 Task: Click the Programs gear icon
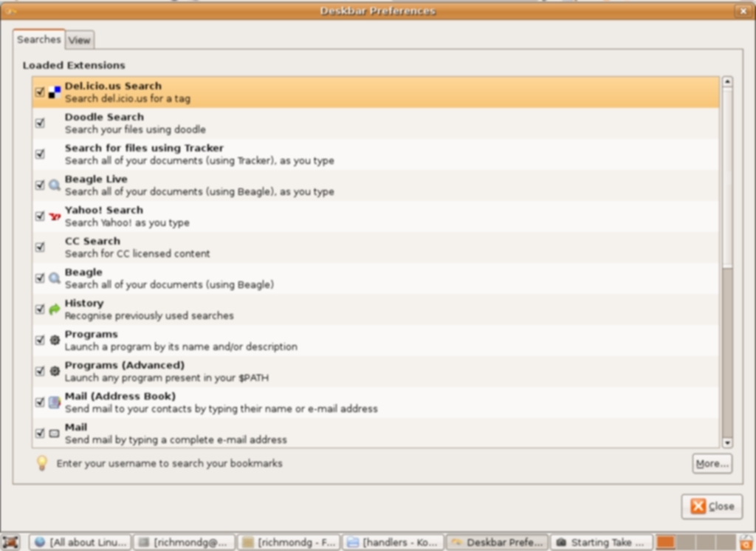[x=55, y=340]
